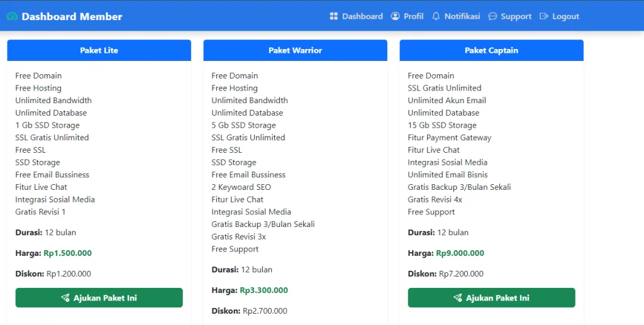Click the Paket Warrior card header
Screen dimensions: 644x325
coord(295,50)
